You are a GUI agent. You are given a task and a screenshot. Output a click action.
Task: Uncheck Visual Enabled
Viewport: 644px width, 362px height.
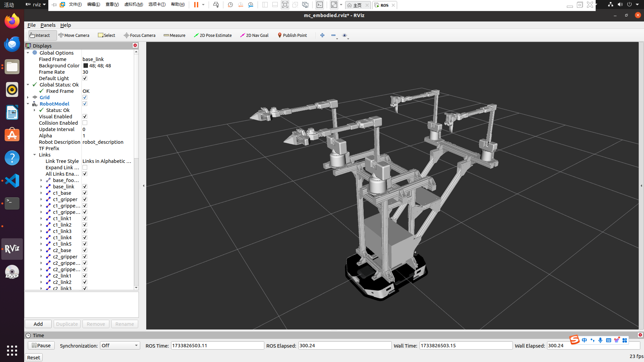(x=85, y=116)
